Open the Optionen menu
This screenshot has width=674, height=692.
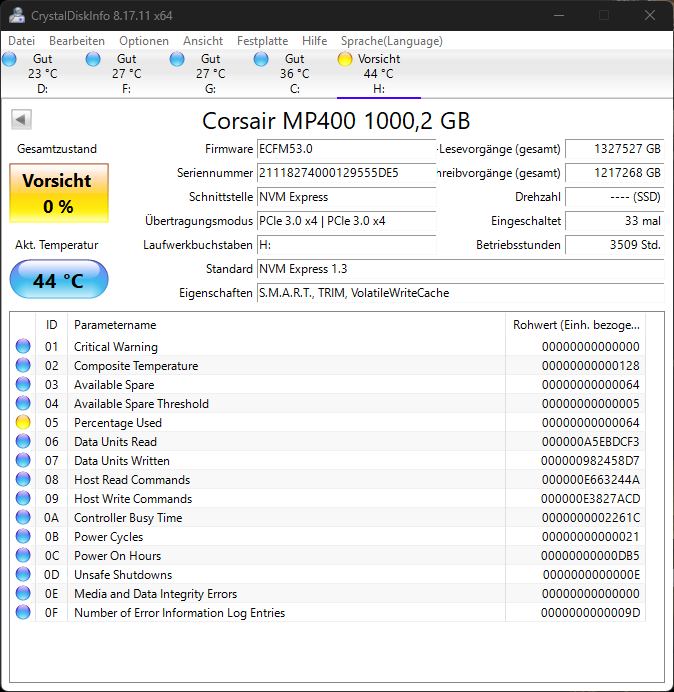(x=144, y=41)
